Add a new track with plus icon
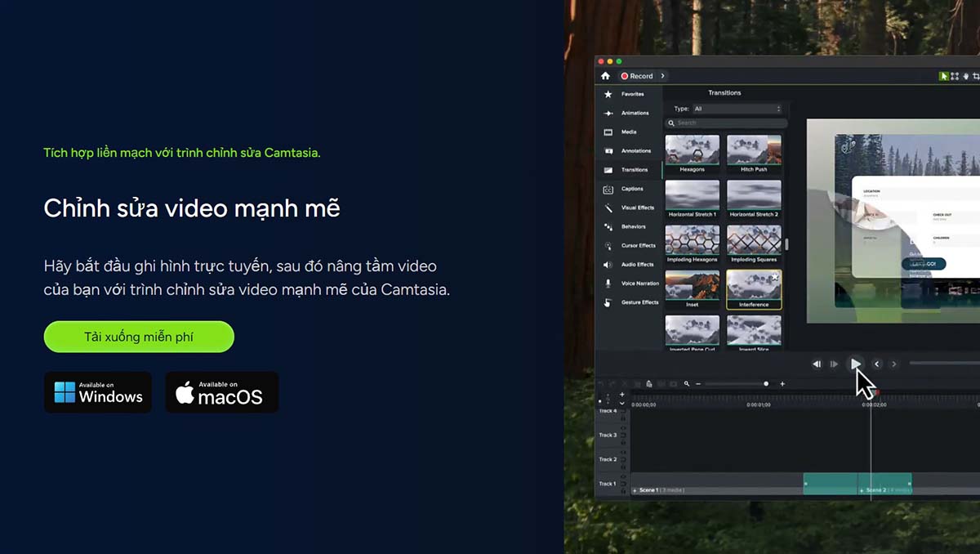 pos(622,395)
